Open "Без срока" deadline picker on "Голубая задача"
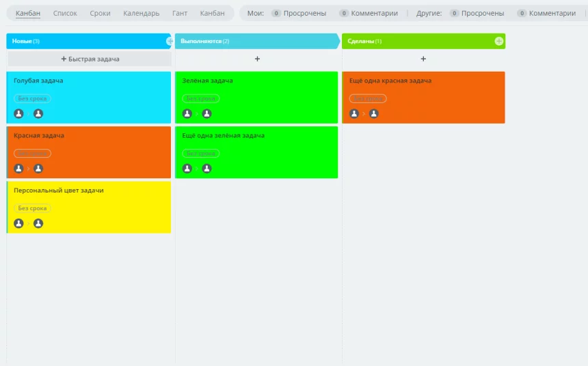Screen dimensions: 588x366 click(x=32, y=98)
